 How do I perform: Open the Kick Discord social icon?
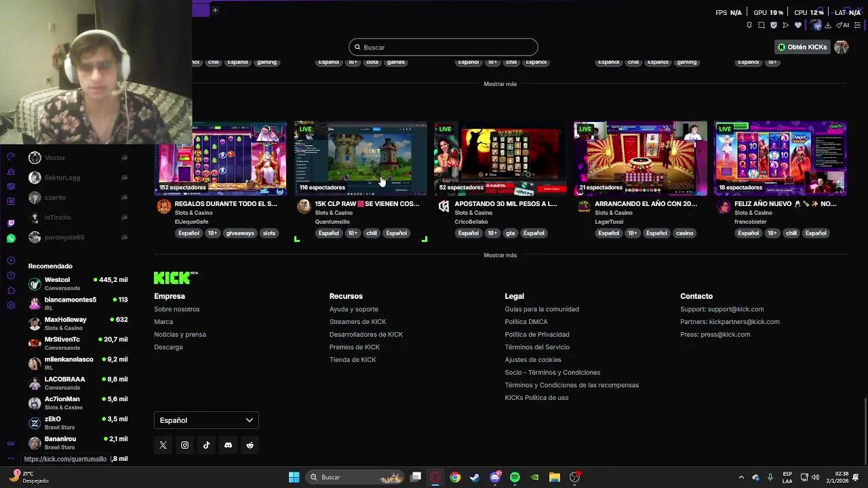(x=228, y=445)
